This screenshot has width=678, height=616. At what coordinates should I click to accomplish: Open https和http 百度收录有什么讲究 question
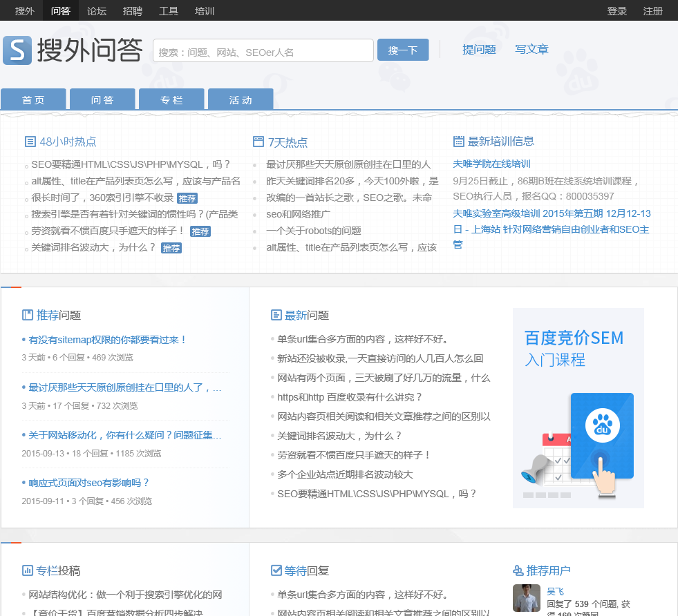pyautogui.click(x=350, y=397)
